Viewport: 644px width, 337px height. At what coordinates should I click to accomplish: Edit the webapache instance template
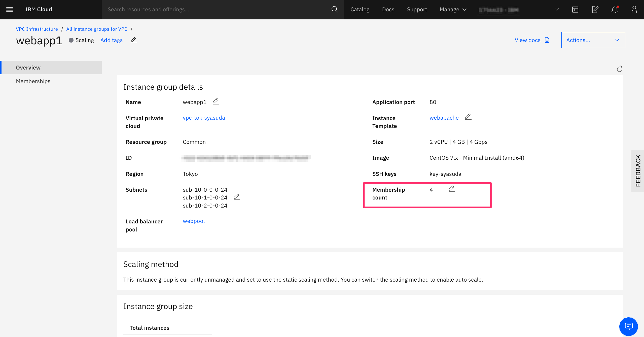tap(468, 117)
